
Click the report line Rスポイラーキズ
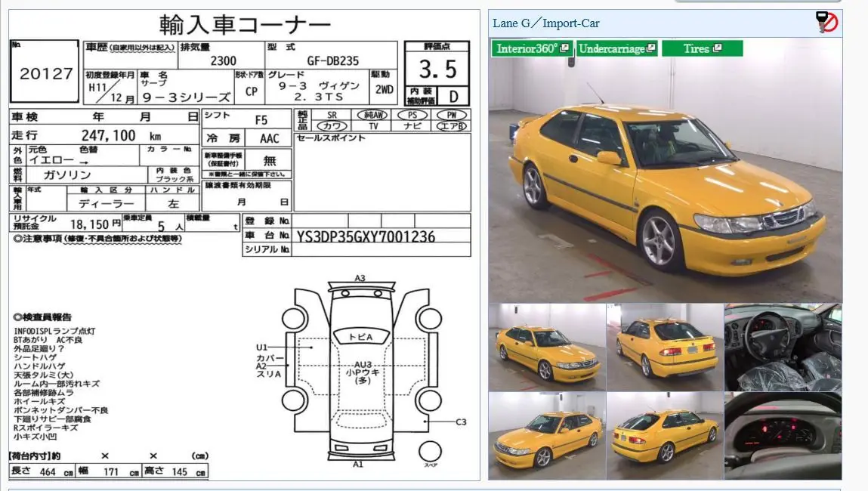[x=46, y=428]
